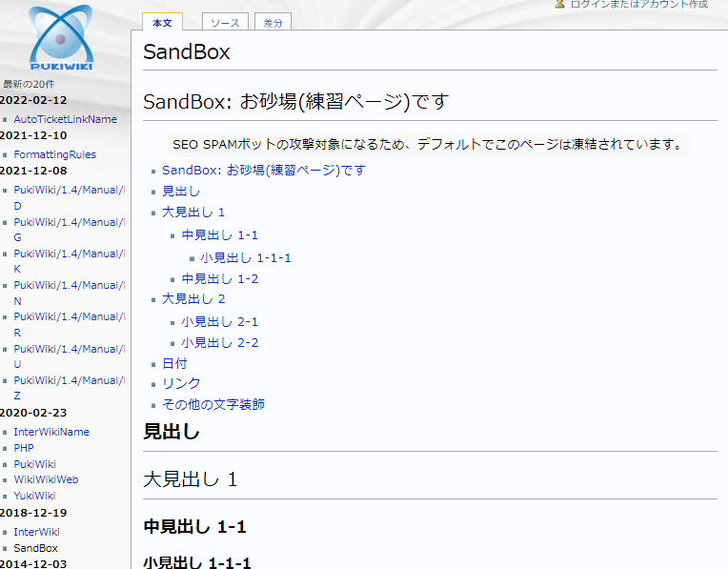Click the 2020-02-23 date heading
The height and width of the screenshot is (569, 728).
click(x=33, y=413)
